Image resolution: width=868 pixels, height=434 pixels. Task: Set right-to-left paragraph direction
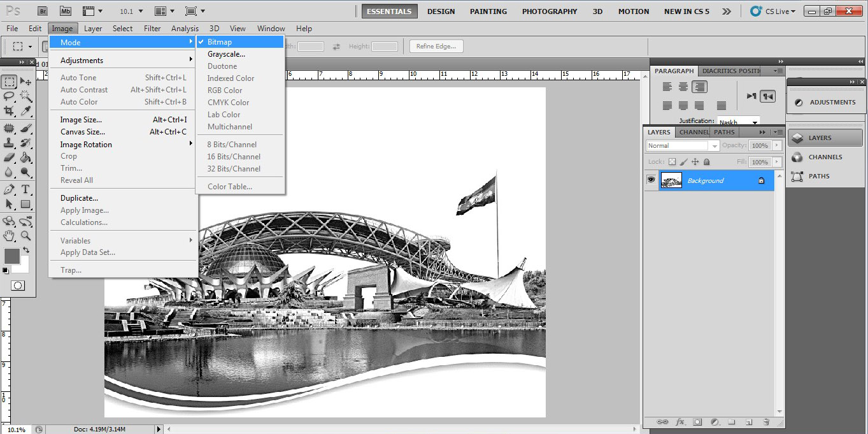coord(768,96)
